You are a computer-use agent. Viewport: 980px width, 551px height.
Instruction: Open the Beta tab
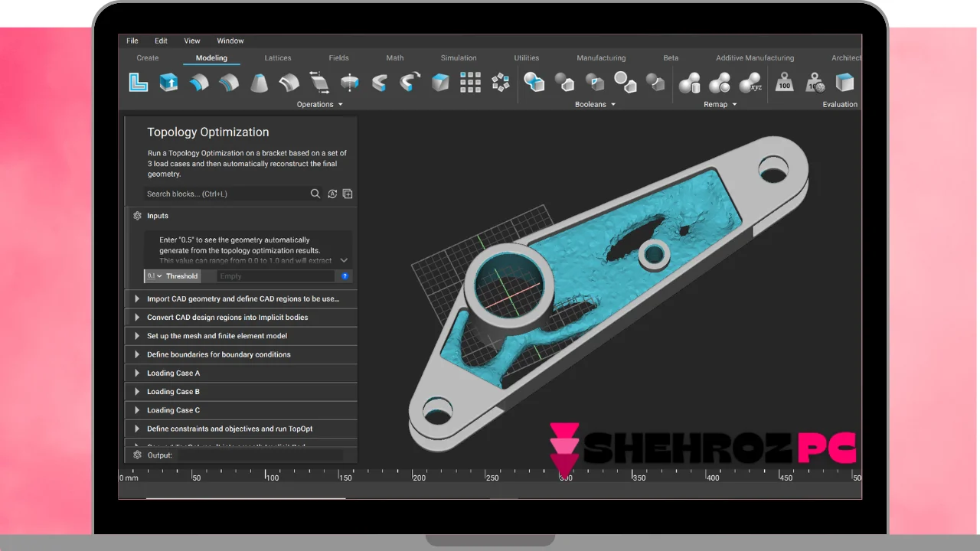671,58
